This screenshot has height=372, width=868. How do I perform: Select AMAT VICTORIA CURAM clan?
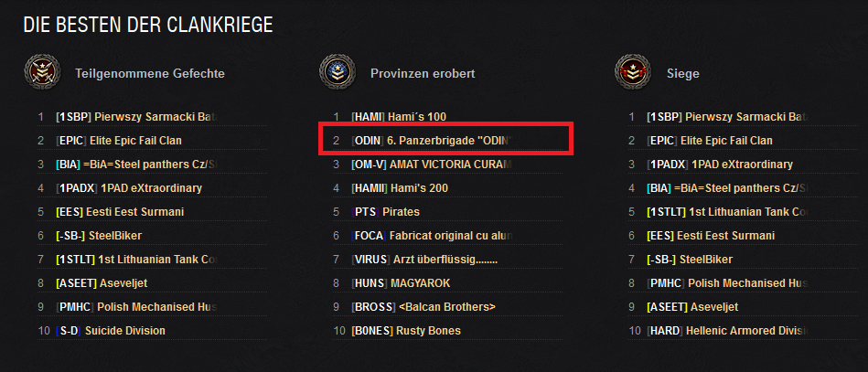coord(429,165)
